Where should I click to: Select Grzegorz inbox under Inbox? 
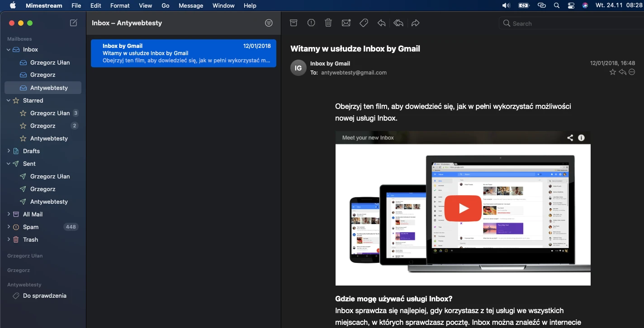pyautogui.click(x=44, y=75)
